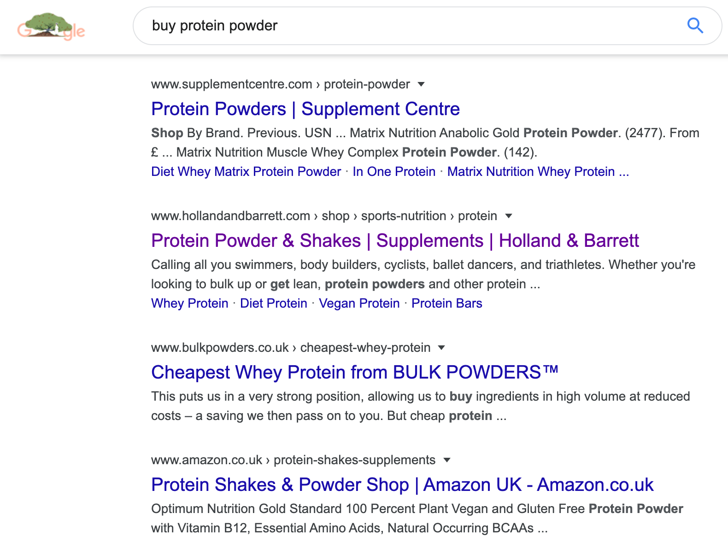Click the "Diet Protein" sitelink
This screenshot has height=560, width=728.
(x=273, y=303)
